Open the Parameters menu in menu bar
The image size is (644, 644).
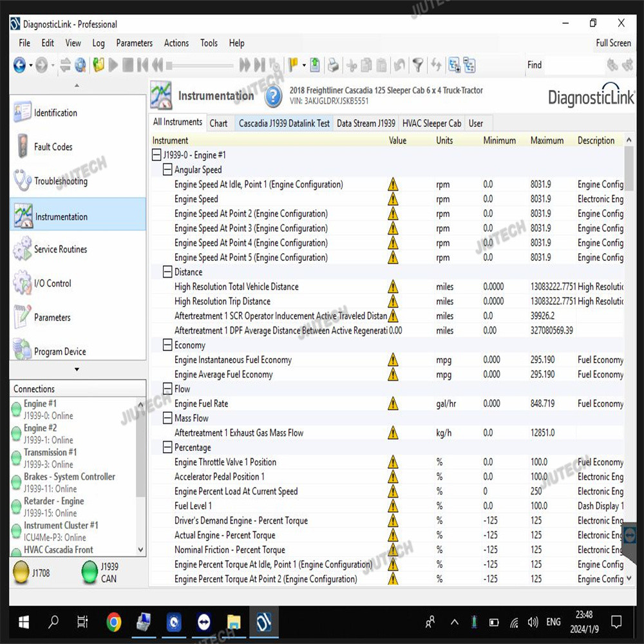coord(134,43)
